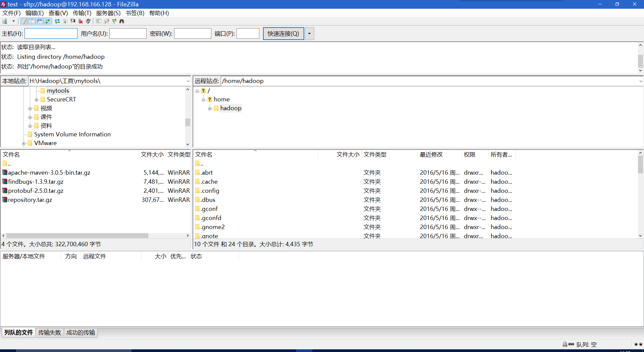Switch to 成功的传输 tab

point(80,333)
